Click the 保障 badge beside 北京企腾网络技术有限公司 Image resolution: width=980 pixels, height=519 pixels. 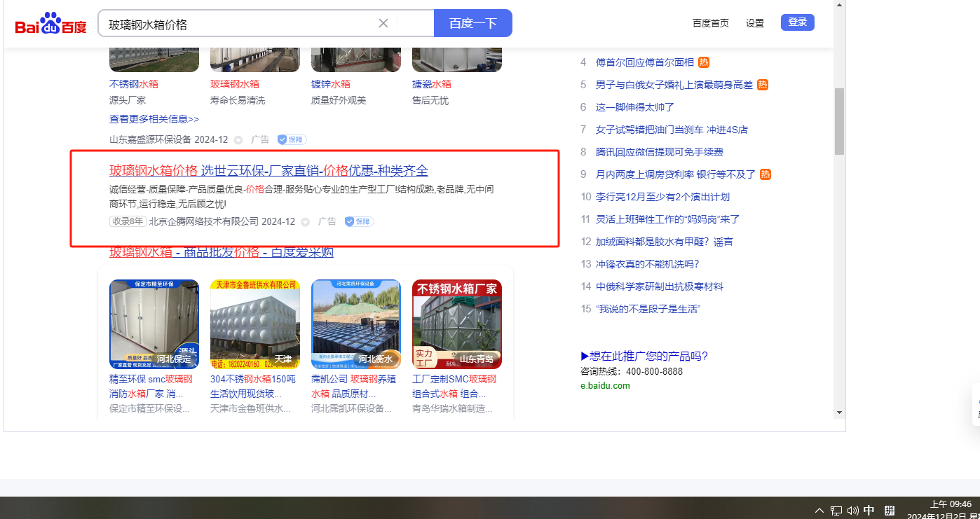pos(359,221)
